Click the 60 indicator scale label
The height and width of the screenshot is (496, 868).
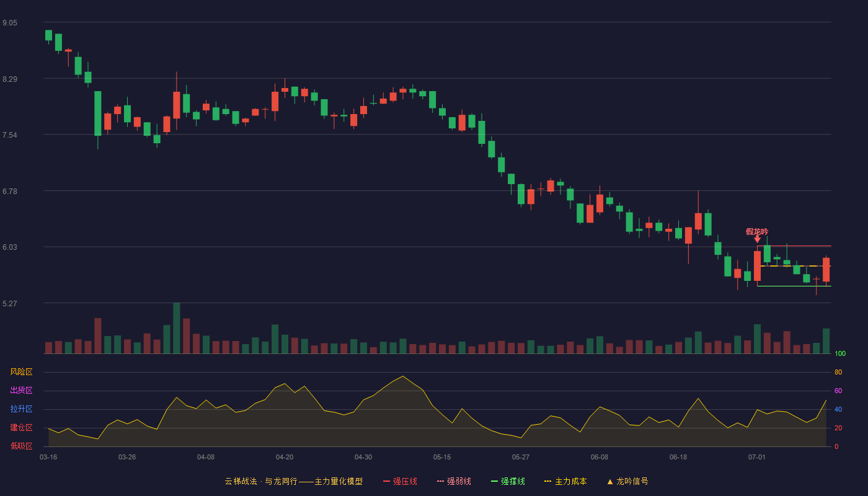(x=838, y=391)
